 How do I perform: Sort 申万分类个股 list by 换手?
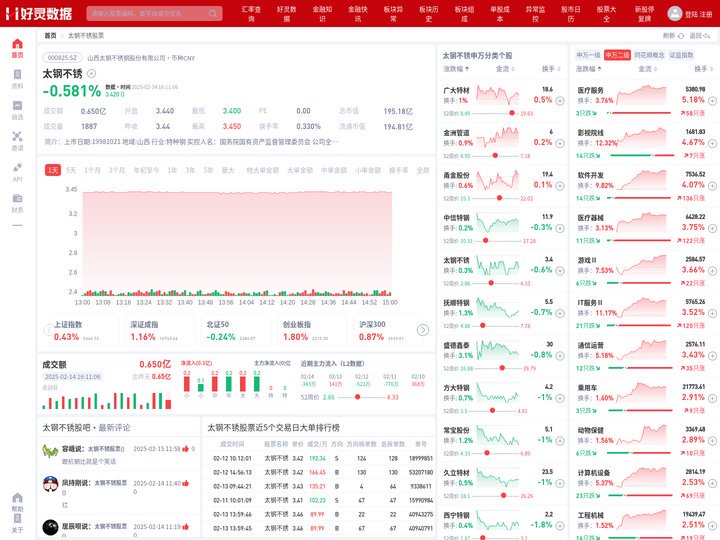551,69
